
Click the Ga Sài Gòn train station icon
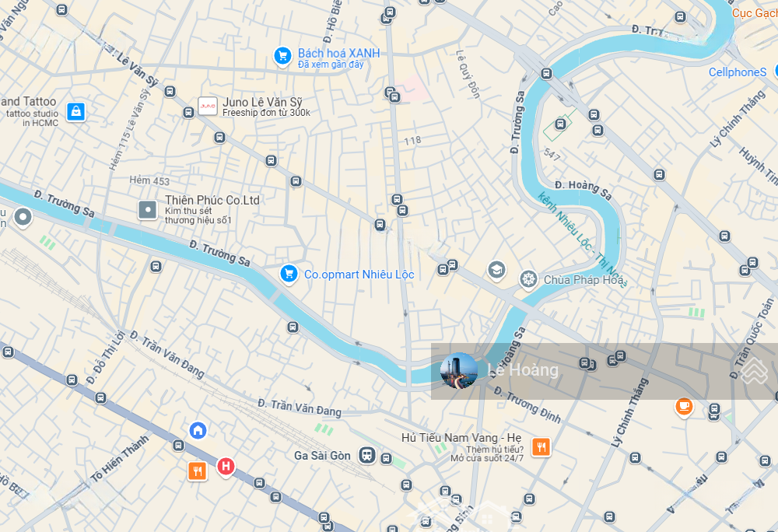tap(367, 455)
